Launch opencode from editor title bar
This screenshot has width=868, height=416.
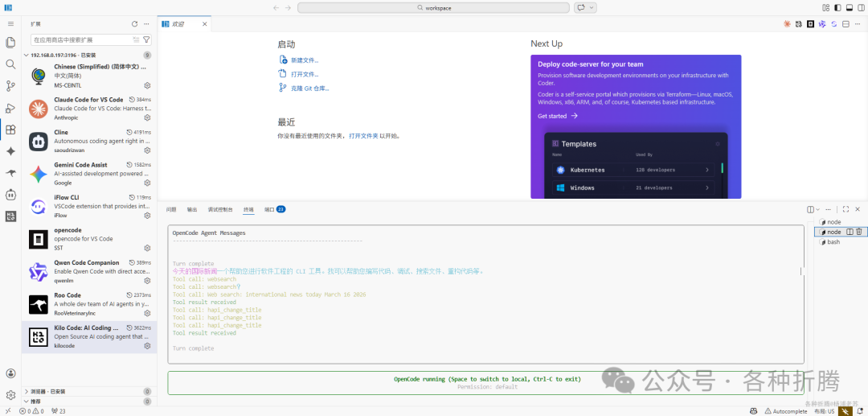[810, 24]
